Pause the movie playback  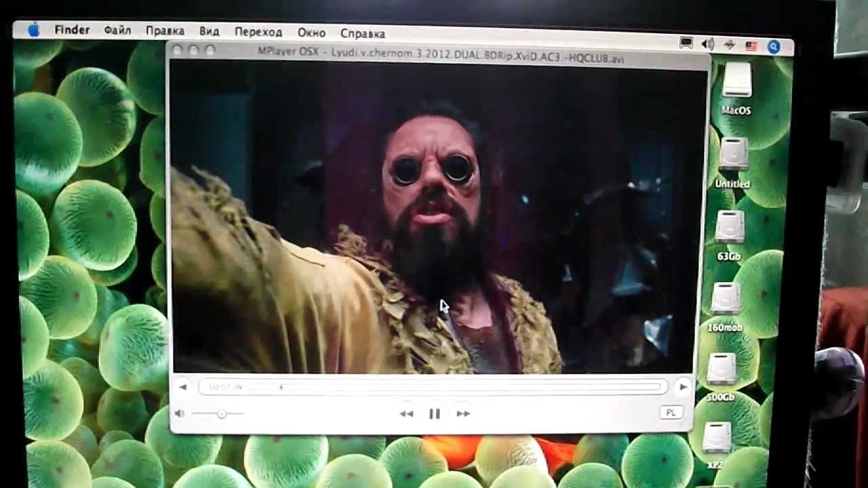coord(435,413)
